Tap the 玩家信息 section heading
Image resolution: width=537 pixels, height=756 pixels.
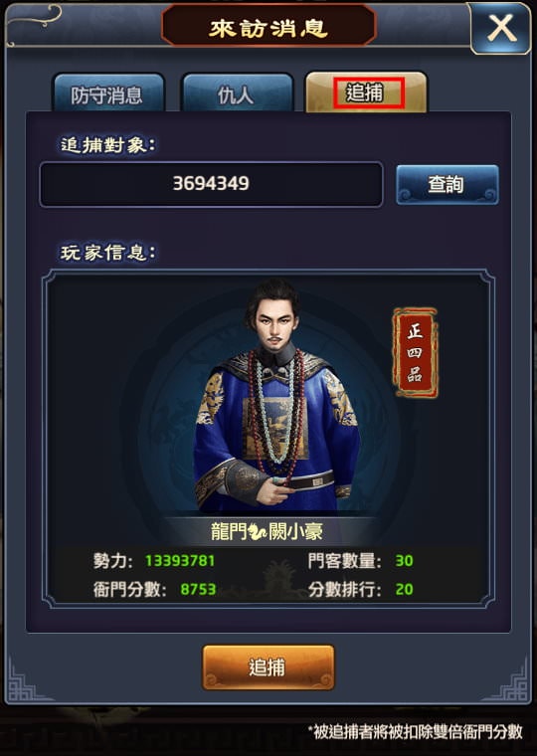[x=108, y=252]
